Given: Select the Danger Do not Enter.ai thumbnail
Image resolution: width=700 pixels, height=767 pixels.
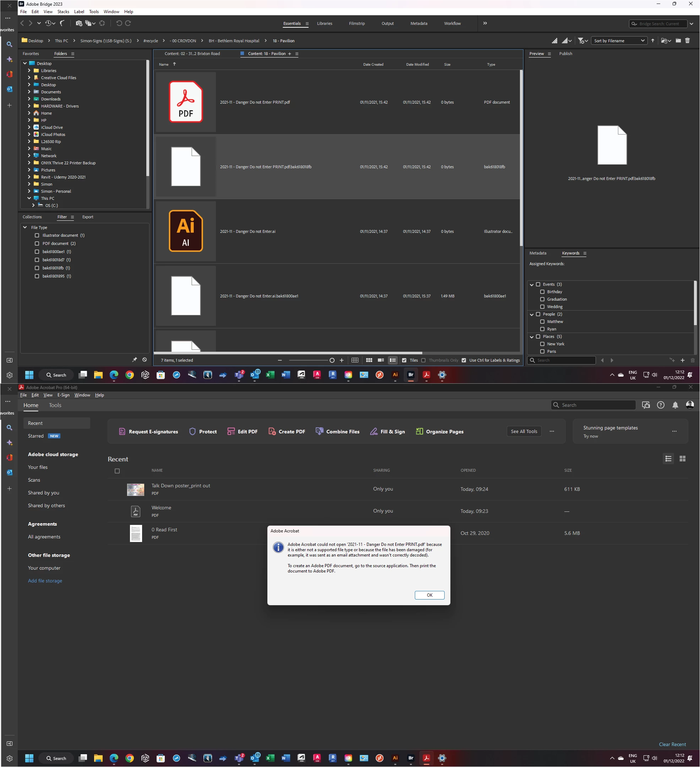Looking at the screenshot, I should [x=186, y=231].
